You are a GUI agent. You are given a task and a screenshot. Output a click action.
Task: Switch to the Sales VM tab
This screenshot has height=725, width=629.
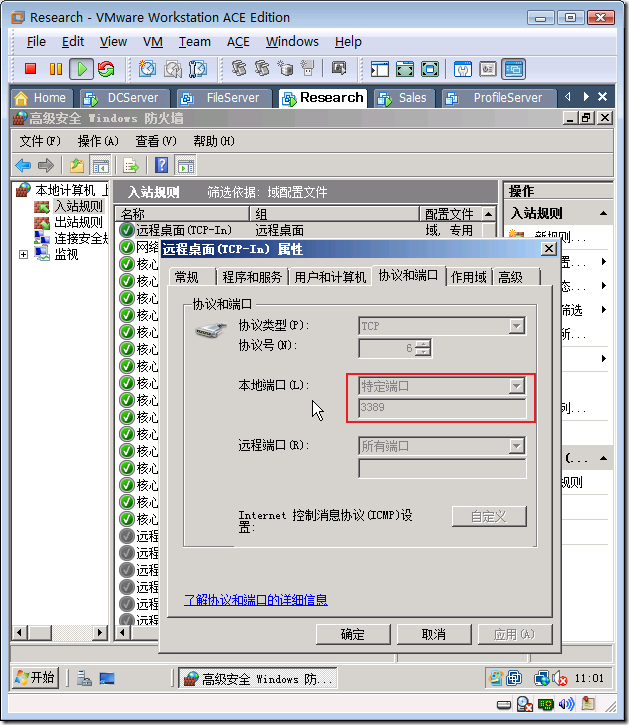[404, 98]
